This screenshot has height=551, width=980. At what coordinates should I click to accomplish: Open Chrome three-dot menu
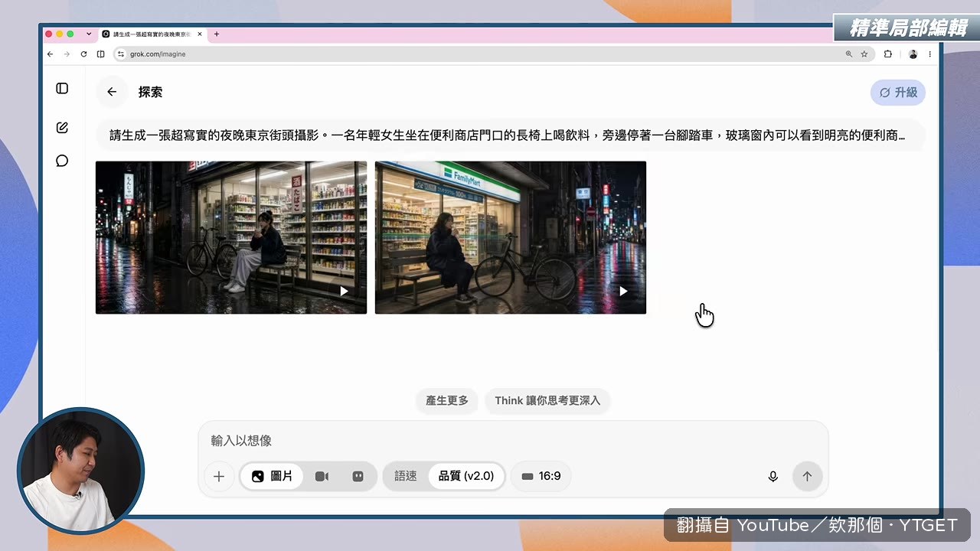click(930, 54)
